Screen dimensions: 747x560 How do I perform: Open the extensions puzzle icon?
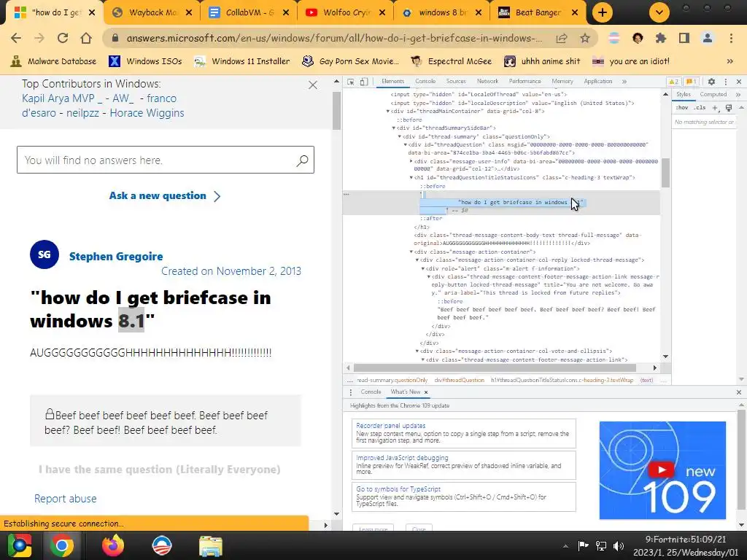(661, 38)
